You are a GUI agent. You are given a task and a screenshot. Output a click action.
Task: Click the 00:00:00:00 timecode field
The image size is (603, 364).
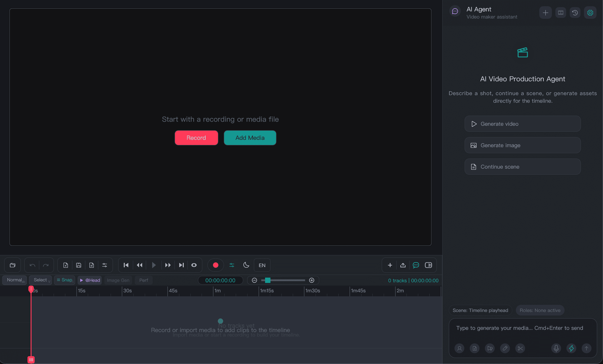click(x=220, y=280)
